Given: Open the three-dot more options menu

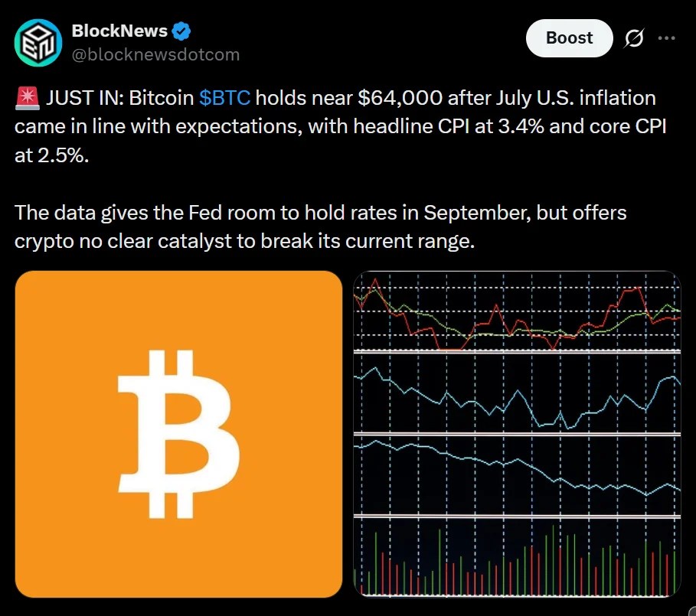Looking at the screenshot, I should point(667,38).
